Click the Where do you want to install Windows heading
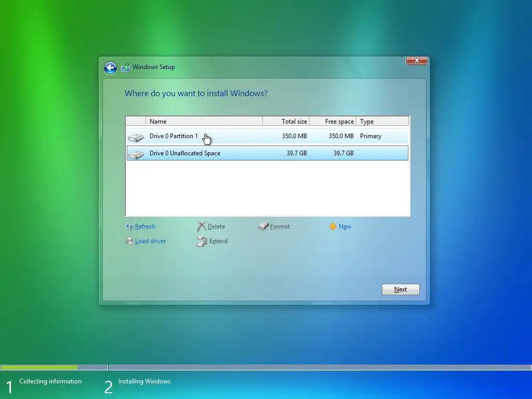 click(x=196, y=94)
